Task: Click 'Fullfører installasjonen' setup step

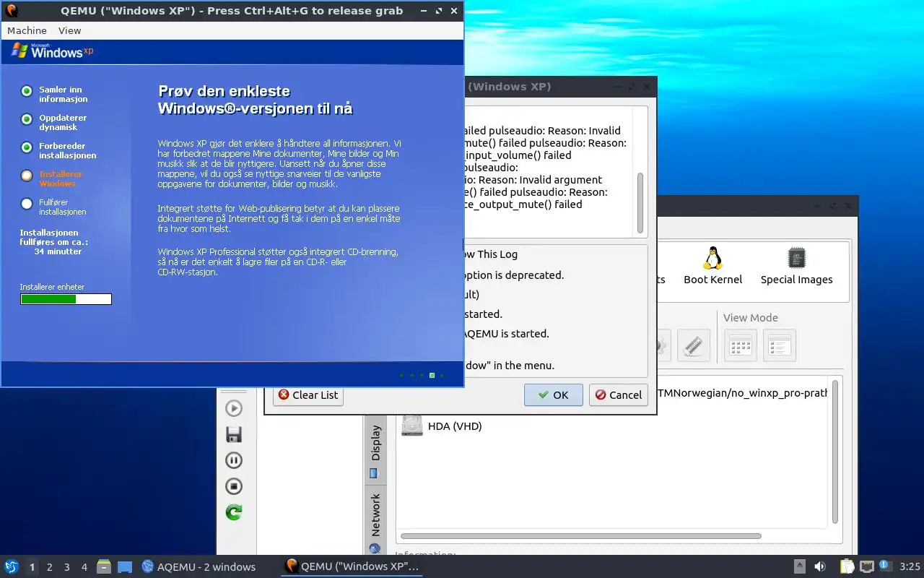Action: pyautogui.click(x=62, y=207)
